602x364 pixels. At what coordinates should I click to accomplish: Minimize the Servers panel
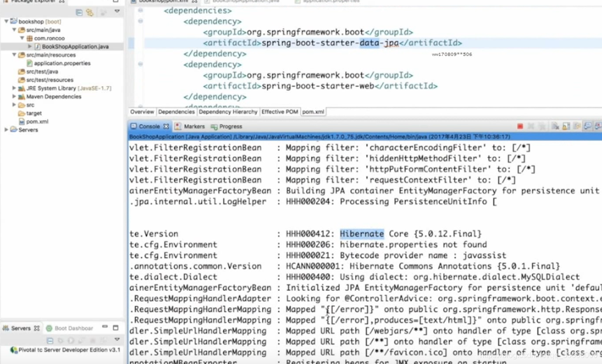pyautogui.click(x=105, y=327)
